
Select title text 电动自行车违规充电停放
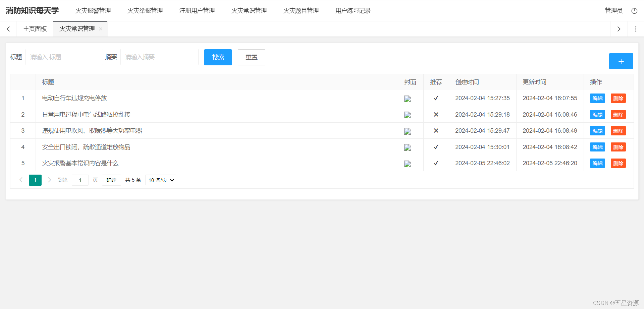pyautogui.click(x=74, y=98)
